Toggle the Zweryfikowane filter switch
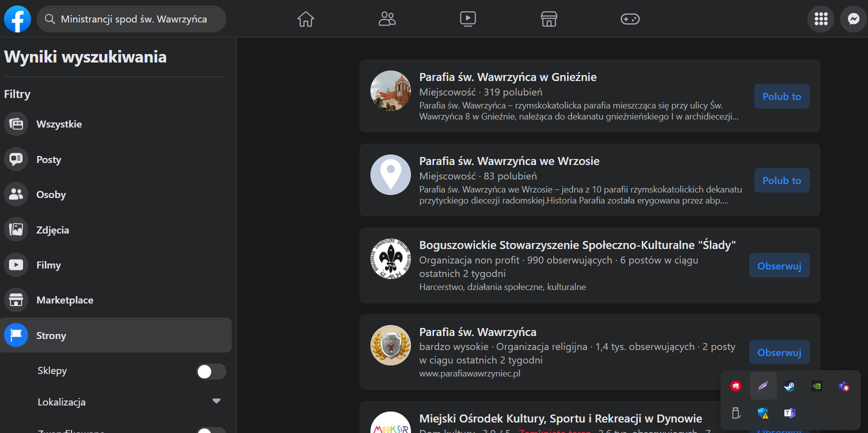Screen dimensions: 868x433 211,430
